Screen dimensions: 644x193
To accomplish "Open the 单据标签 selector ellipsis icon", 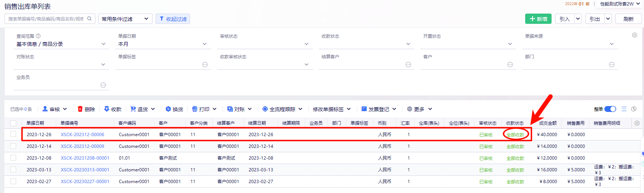I will coord(205,65).
